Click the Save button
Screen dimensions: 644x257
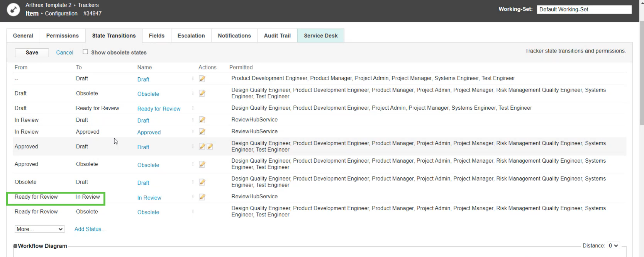click(32, 53)
